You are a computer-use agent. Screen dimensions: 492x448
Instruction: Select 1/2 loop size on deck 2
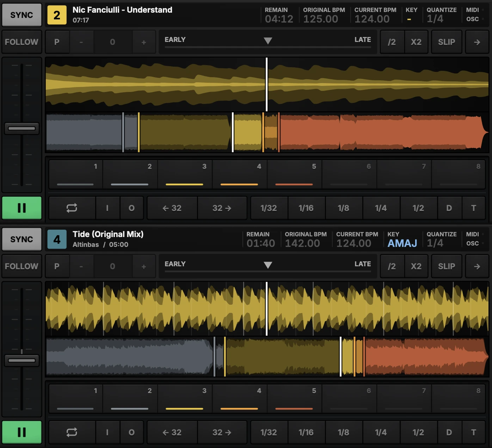[418, 208]
